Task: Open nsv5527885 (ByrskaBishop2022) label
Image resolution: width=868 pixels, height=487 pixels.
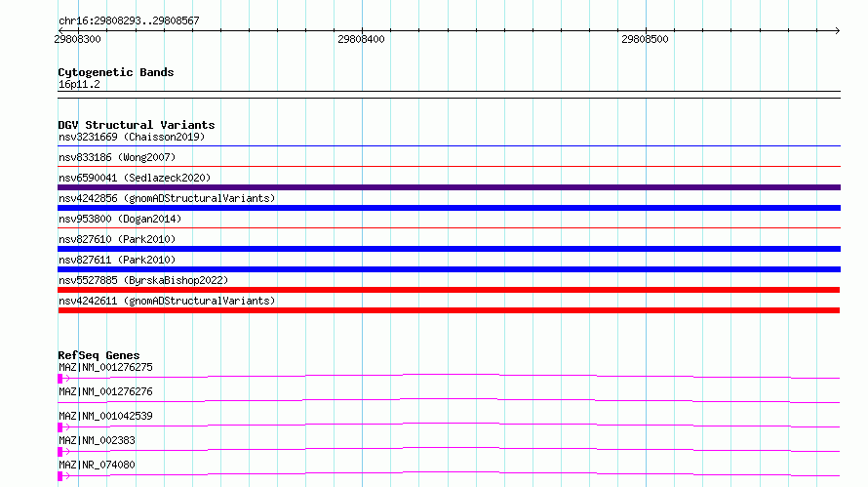Action: (x=143, y=280)
